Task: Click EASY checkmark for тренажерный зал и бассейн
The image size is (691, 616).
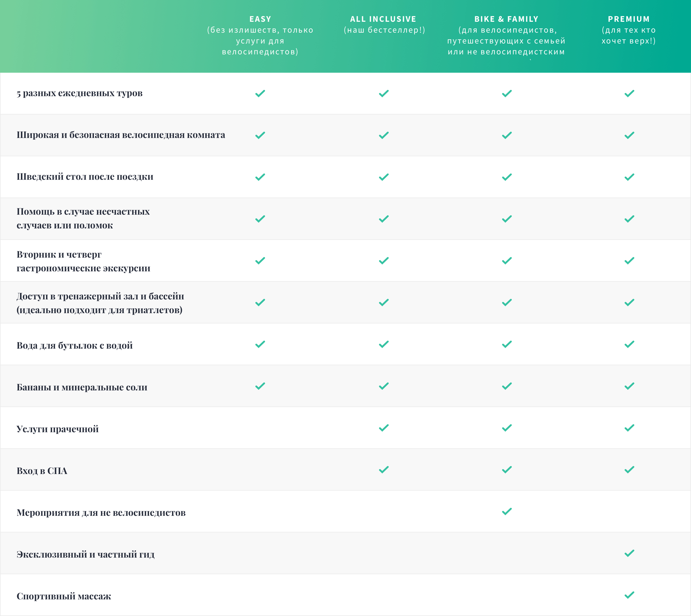Action: tap(260, 303)
